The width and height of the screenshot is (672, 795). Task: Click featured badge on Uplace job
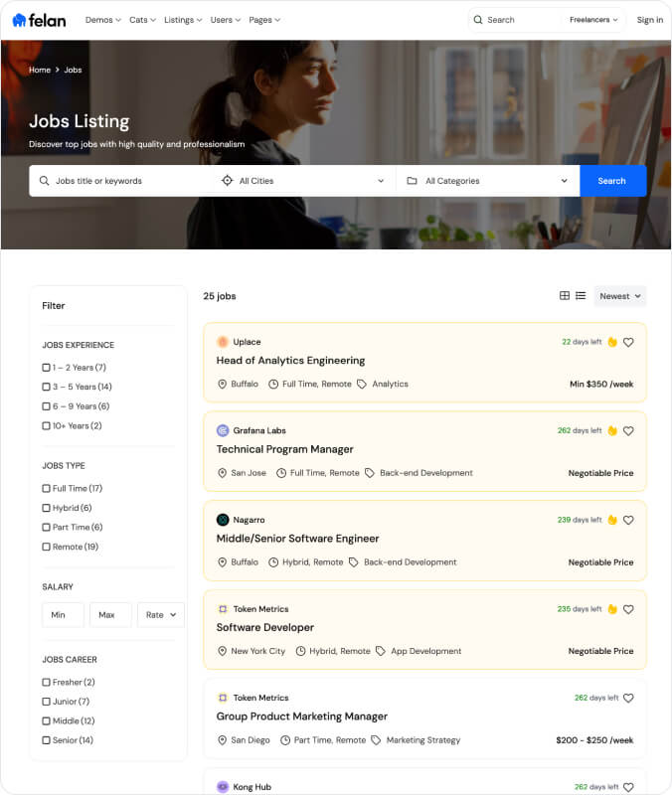(612, 342)
